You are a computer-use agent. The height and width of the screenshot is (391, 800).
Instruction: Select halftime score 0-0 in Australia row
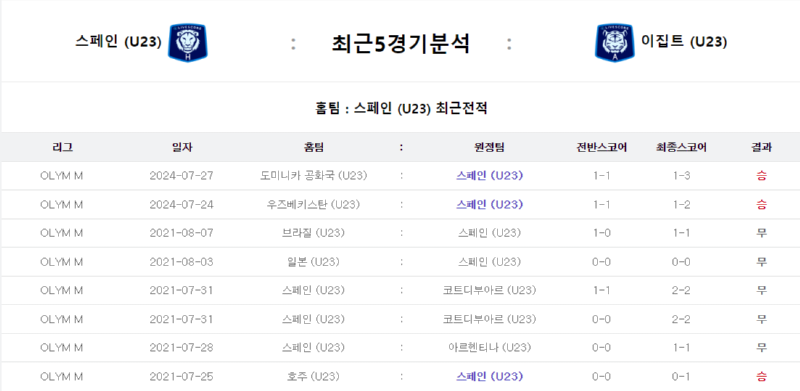point(602,377)
